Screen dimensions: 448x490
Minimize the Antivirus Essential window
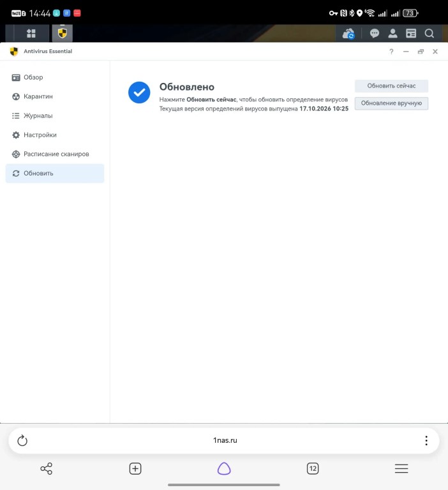coord(406,52)
